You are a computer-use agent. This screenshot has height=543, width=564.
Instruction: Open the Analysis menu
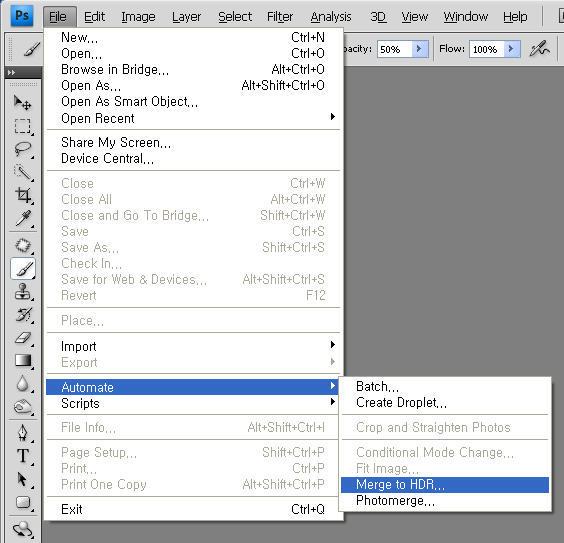point(331,17)
